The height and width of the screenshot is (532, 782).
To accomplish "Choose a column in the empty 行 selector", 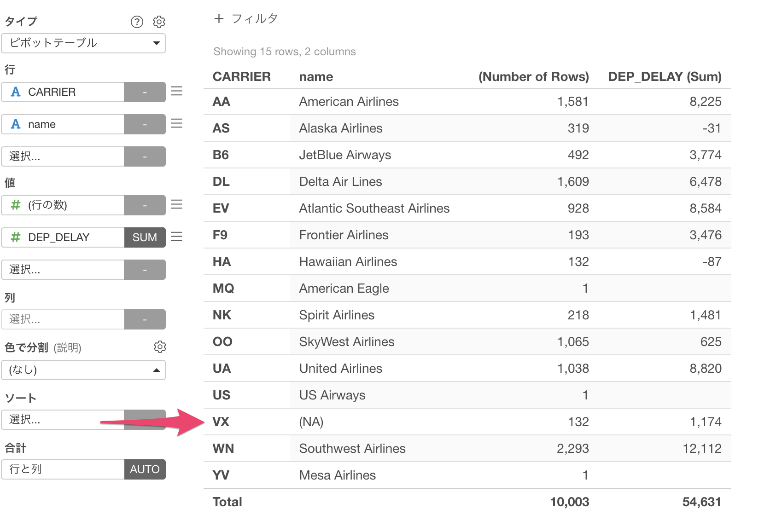I will pyautogui.click(x=63, y=156).
